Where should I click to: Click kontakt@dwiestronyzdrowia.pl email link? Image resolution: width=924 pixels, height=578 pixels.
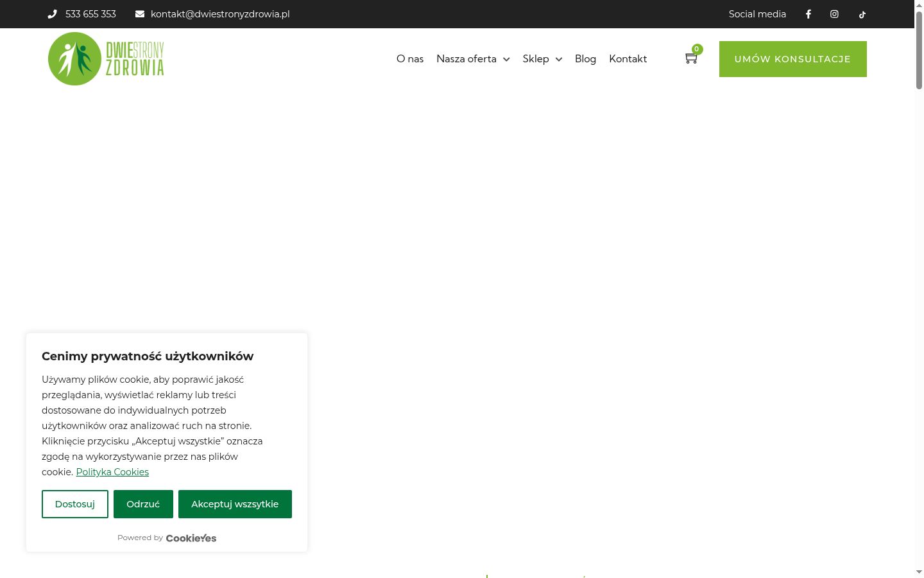[x=220, y=14]
